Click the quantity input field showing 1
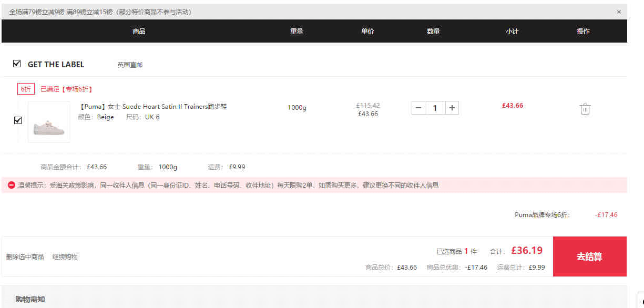Screen dimensions: 644x308 pos(435,108)
